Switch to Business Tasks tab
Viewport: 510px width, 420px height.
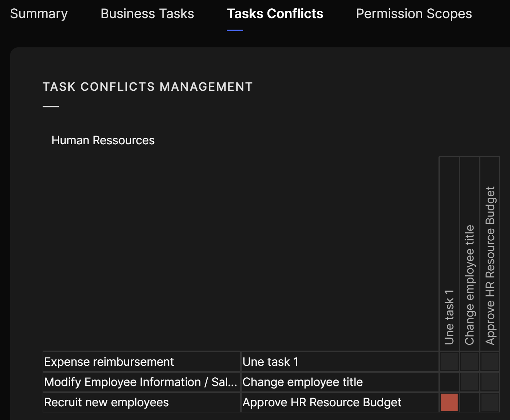tap(147, 14)
